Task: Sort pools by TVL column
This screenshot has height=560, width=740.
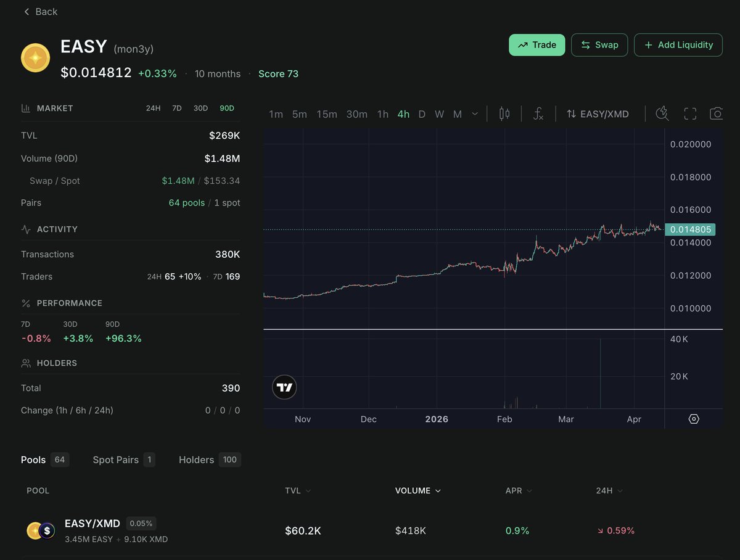Action: tap(298, 491)
